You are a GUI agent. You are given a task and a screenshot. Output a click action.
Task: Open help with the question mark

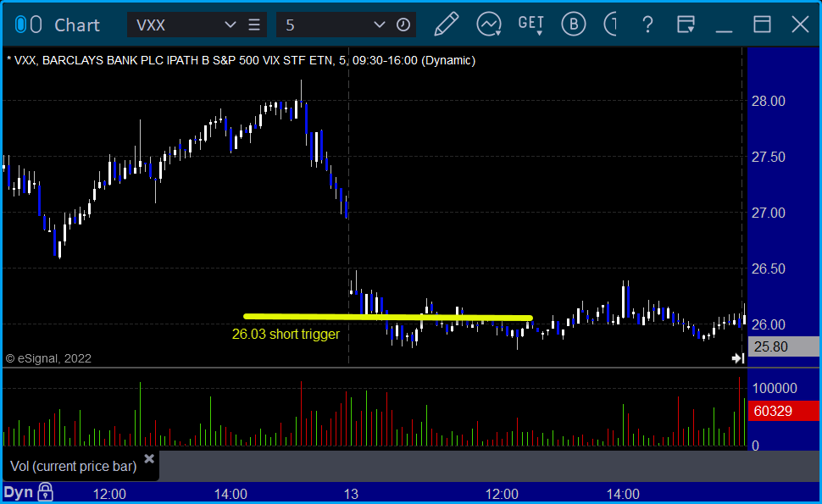[x=648, y=25]
